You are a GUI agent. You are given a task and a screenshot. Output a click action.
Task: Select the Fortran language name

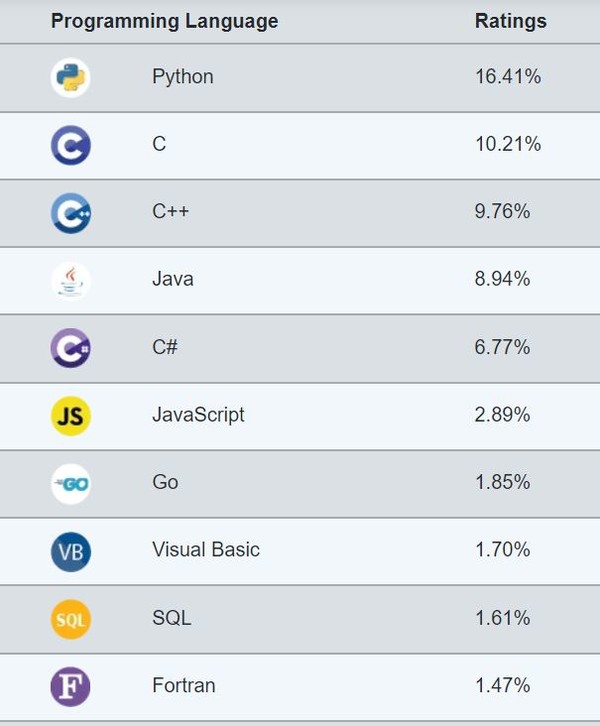[183, 686]
